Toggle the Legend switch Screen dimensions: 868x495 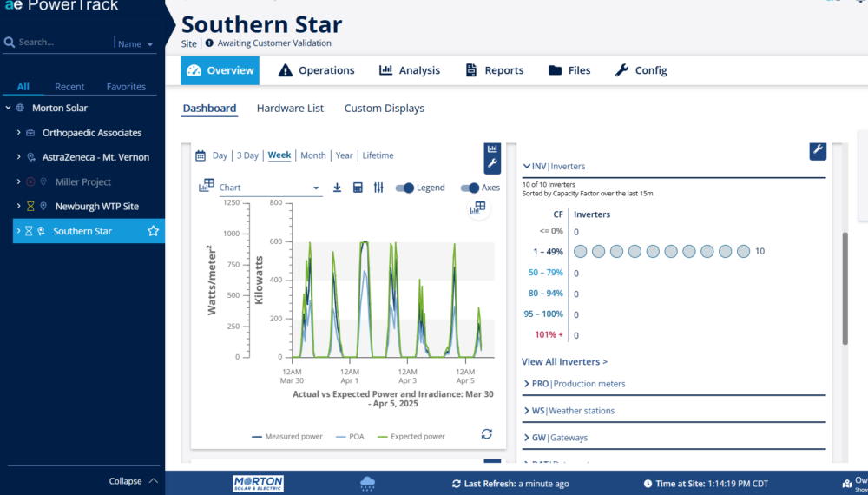tap(404, 188)
